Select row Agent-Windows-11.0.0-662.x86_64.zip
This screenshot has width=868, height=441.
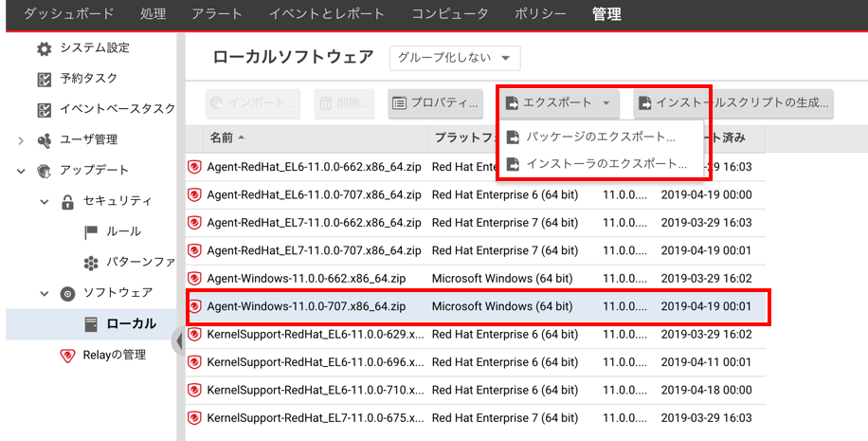tap(476, 278)
